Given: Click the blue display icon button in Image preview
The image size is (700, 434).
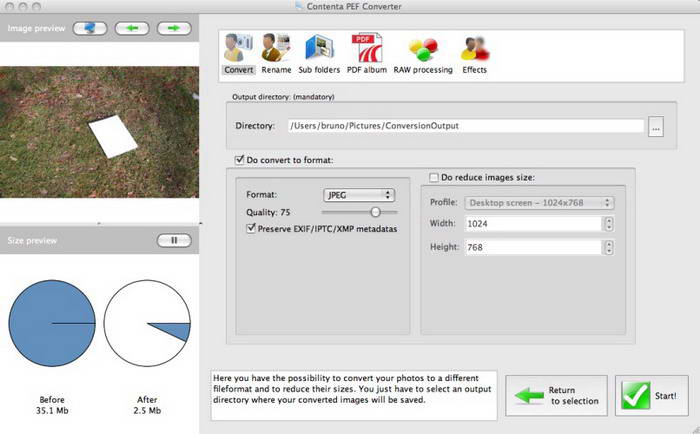Looking at the screenshot, I should 90,28.
